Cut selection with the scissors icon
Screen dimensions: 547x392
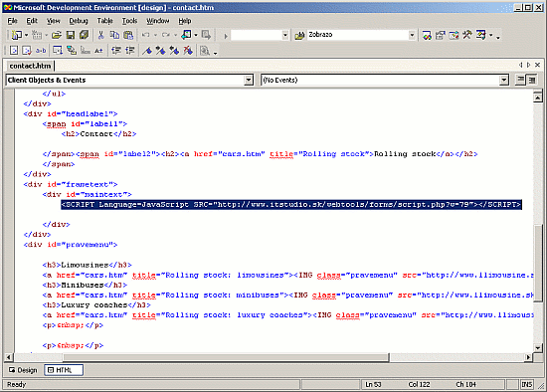pyautogui.click(x=100, y=35)
